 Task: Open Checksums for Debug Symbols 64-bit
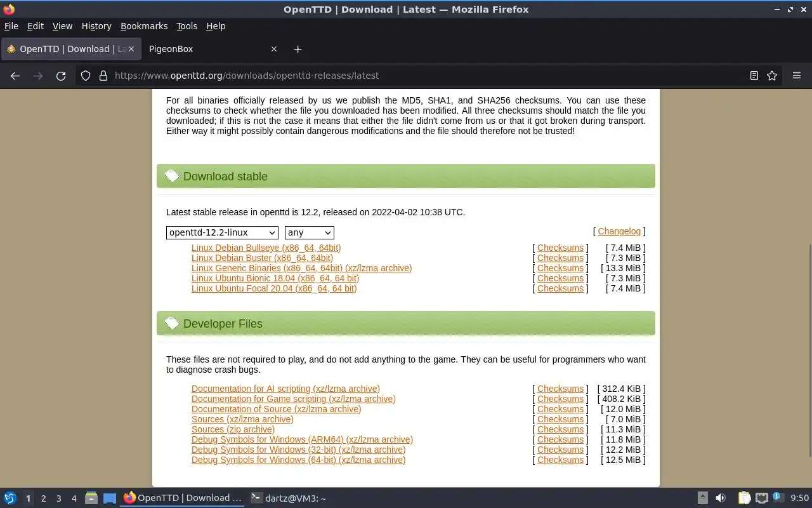coord(560,460)
